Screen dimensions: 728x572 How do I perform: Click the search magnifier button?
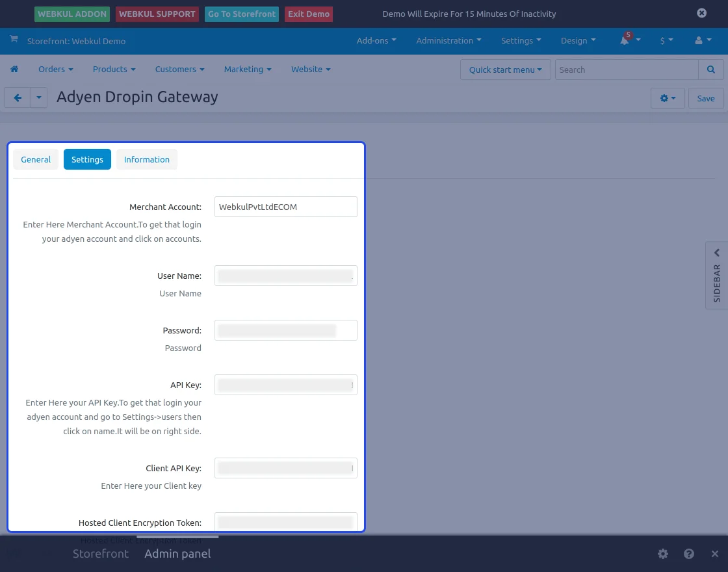(710, 70)
